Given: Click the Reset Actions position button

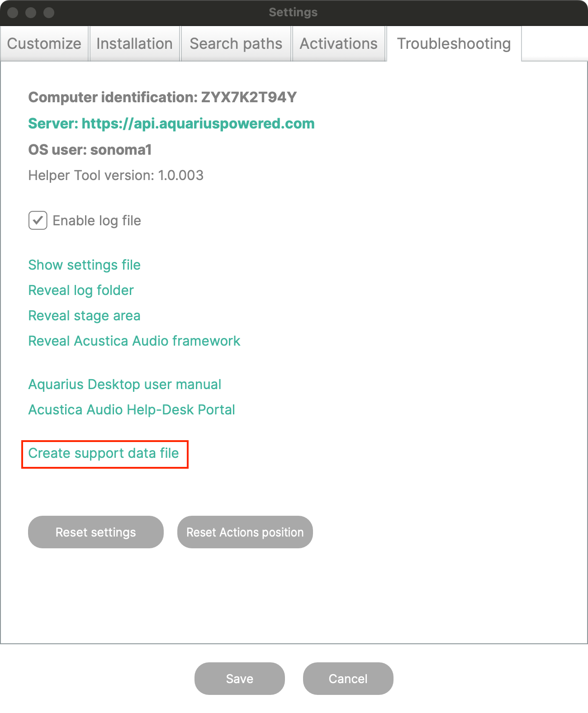Looking at the screenshot, I should click(x=245, y=532).
